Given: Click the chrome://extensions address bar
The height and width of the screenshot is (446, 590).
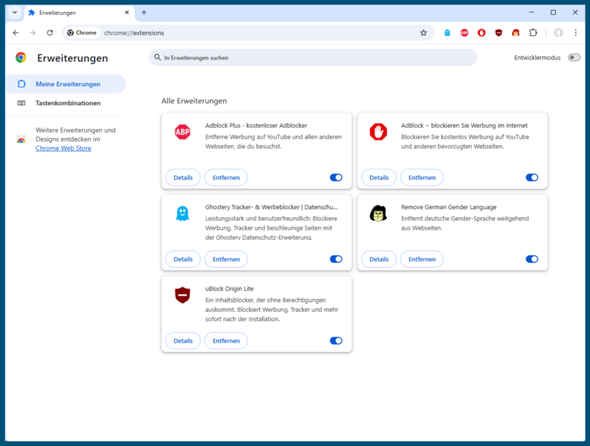Looking at the screenshot, I should [x=248, y=33].
